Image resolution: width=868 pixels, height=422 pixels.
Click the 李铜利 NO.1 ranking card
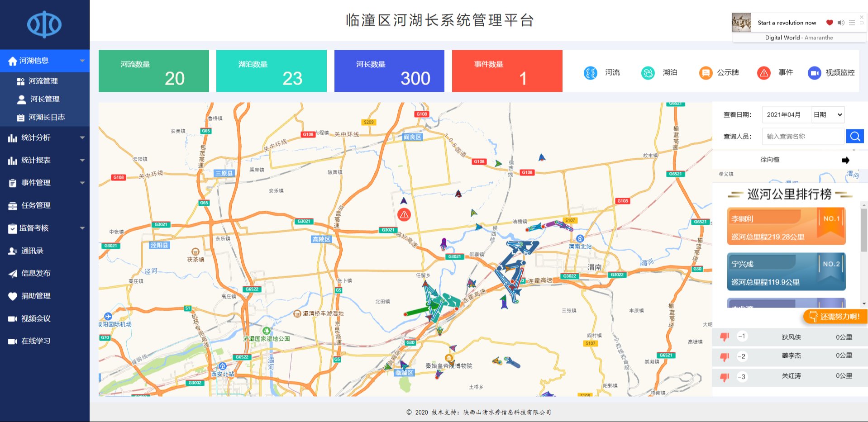tap(786, 226)
